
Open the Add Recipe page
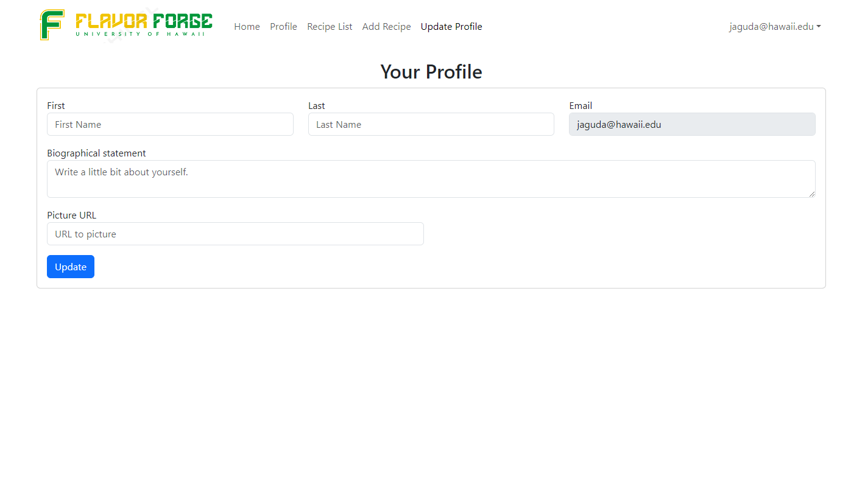386,27
